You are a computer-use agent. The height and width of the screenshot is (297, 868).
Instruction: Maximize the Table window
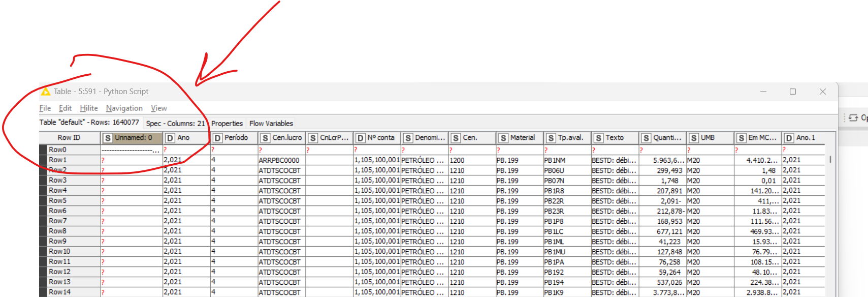[x=792, y=92]
